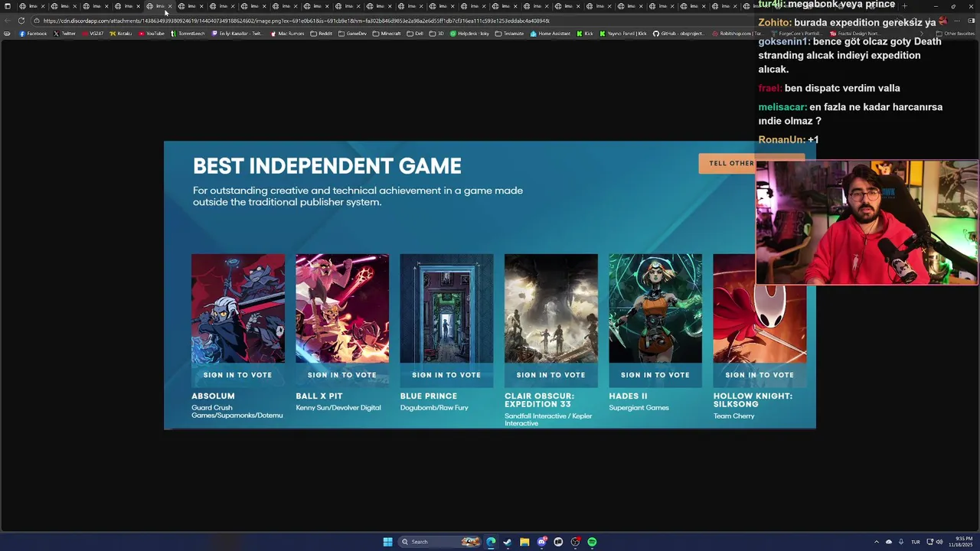The height and width of the screenshot is (551, 980).
Task: Click the BALL X PIT title text
Action: (319, 396)
